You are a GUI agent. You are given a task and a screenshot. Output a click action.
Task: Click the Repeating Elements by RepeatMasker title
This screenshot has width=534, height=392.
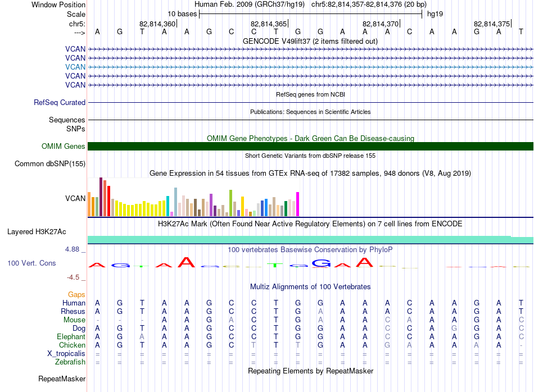pyautogui.click(x=311, y=371)
